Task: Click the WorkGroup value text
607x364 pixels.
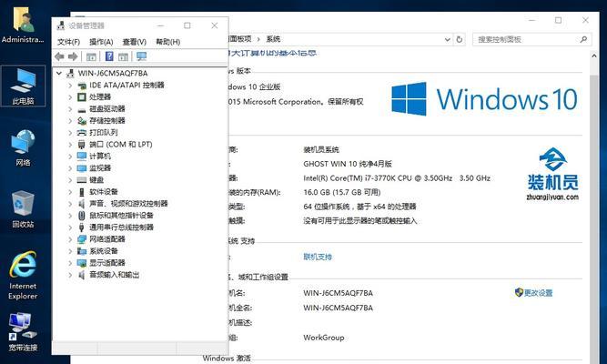Action: (324, 338)
